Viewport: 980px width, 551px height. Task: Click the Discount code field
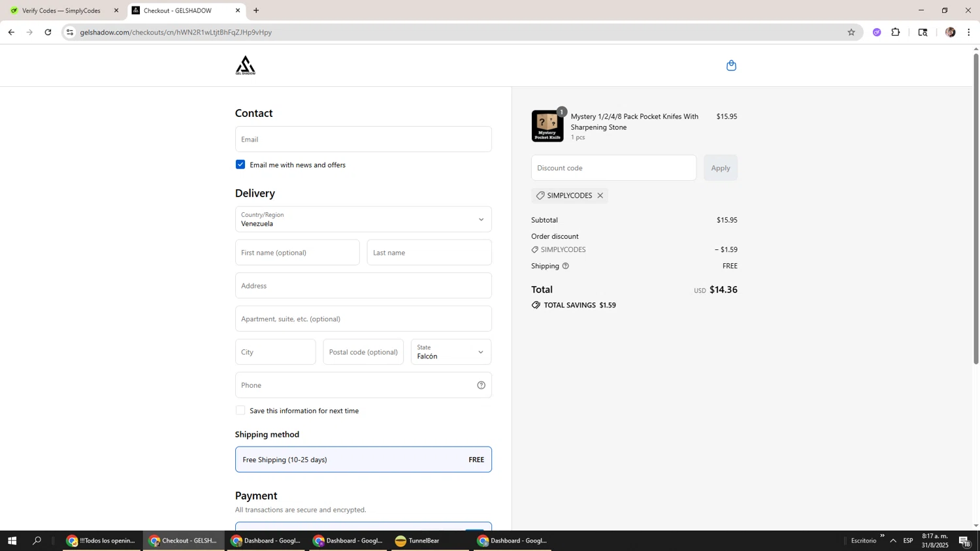pyautogui.click(x=613, y=168)
